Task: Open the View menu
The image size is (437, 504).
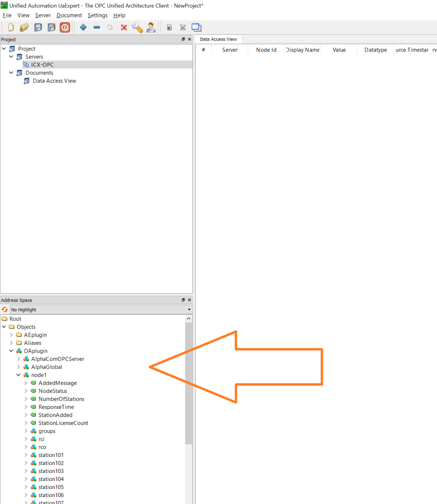Action: (x=23, y=15)
